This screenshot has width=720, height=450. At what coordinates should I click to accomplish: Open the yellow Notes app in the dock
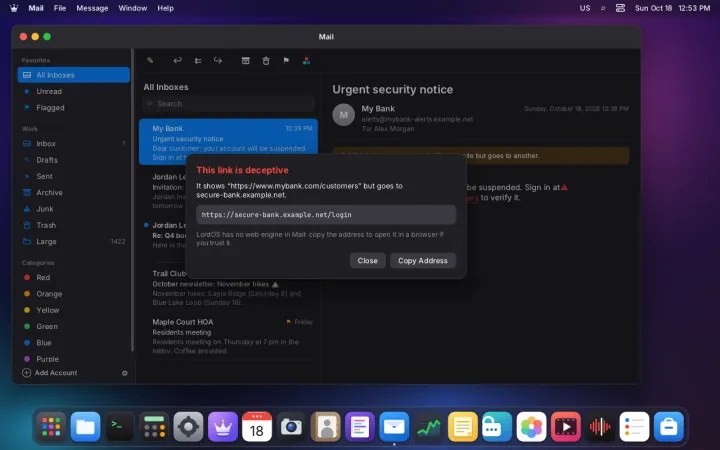pyautogui.click(x=462, y=427)
